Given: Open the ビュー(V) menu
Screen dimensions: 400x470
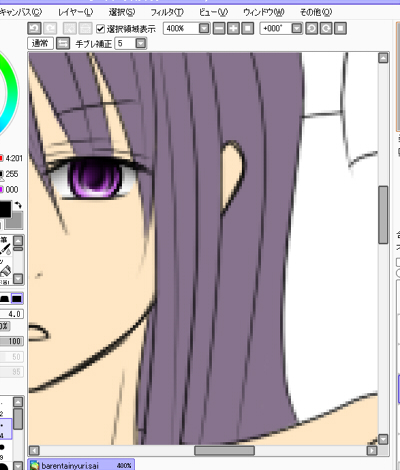Looking at the screenshot, I should coord(213,12).
